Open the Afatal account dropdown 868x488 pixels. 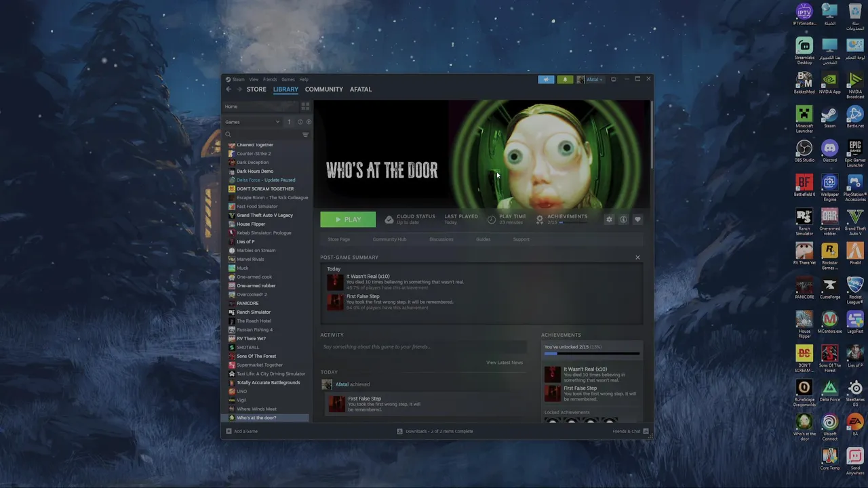point(590,79)
